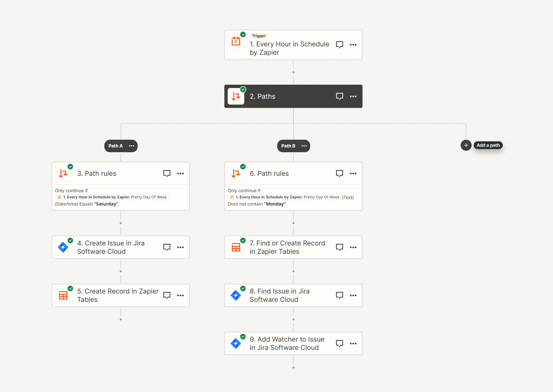Screen dimensions: 553x392
Task: Click Zapier Tables icon on step 5
Action: pos(63,295)
